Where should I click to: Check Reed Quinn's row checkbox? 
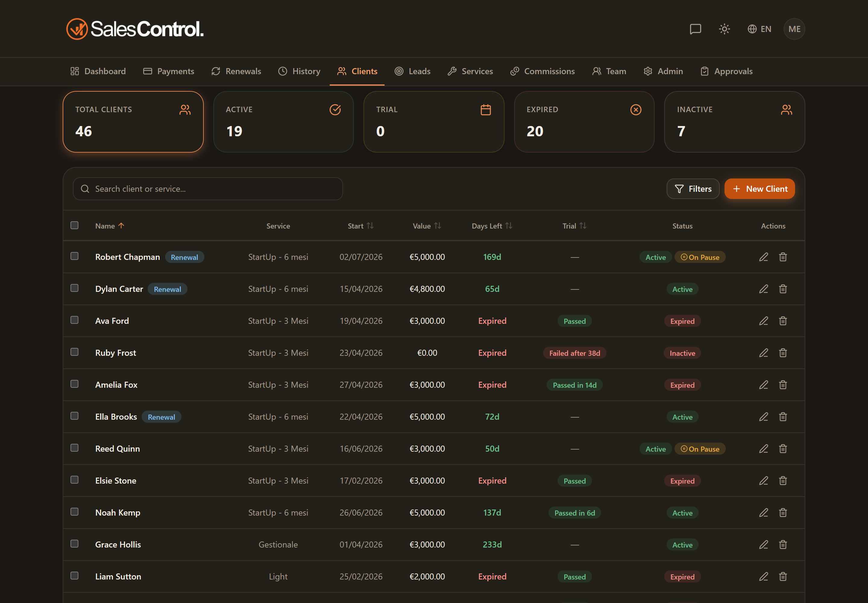pyautogui.click(x=74, y=448)
